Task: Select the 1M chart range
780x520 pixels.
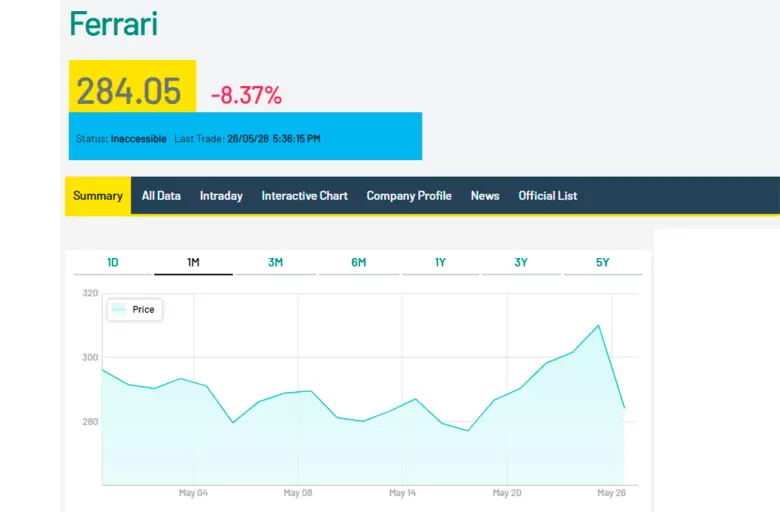Action: 194,262
